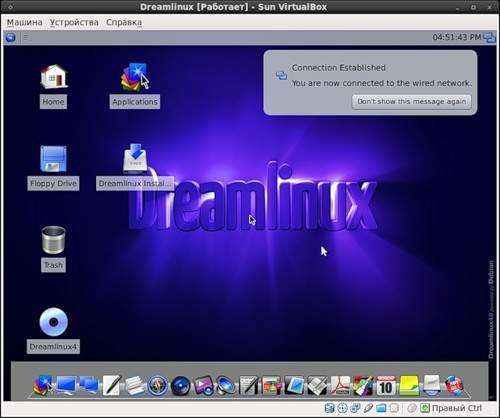Screen dimensions: 500x418
Task: Open the Справка menu
Action: pos(124,22)
